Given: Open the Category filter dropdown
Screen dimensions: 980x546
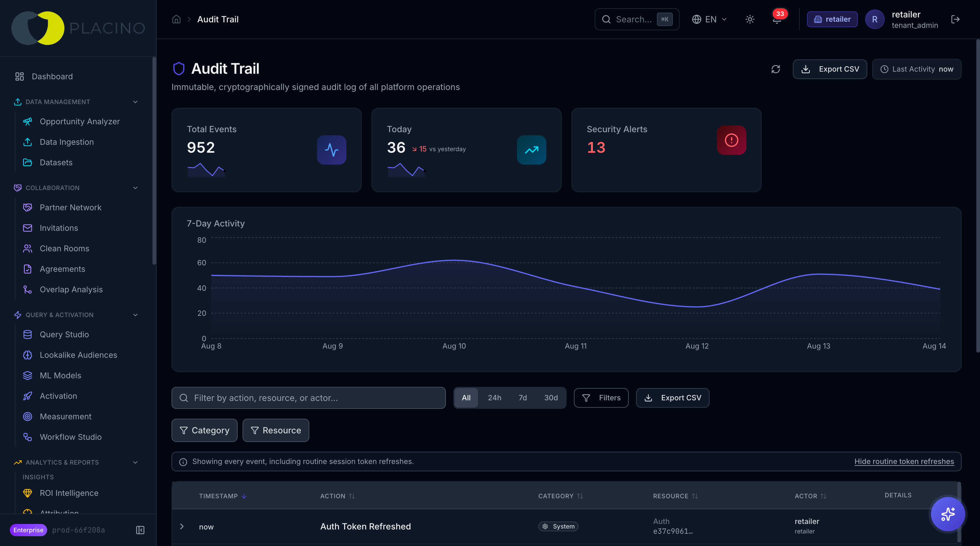Looking at the screenshot, I should pos(204,430).
